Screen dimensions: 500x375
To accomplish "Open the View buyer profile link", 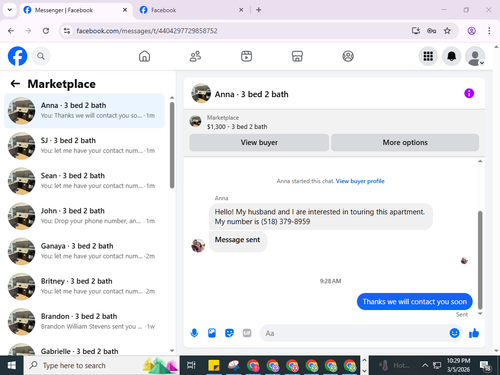I will [360, 181].
